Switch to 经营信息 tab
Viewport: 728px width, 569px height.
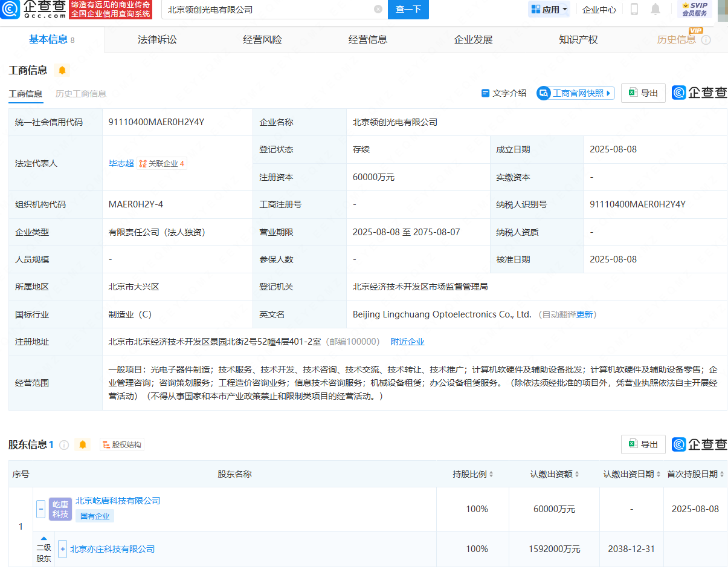[368, 40]
